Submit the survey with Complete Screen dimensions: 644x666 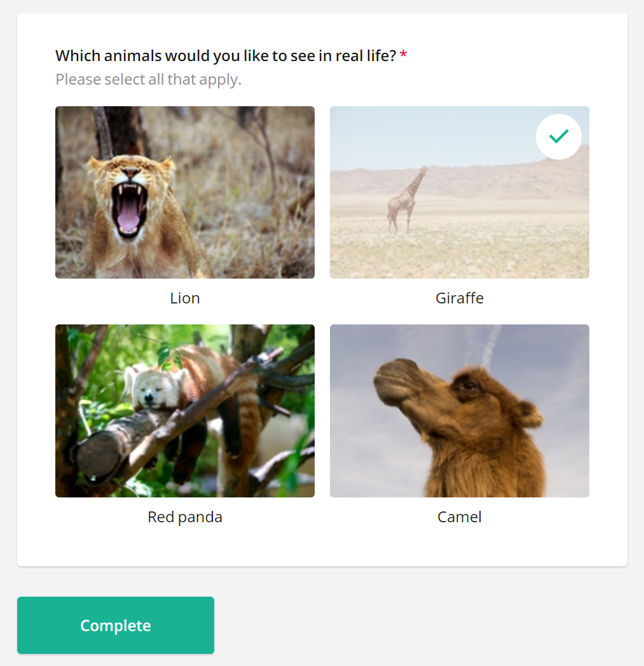pyautogui.click(x=115, y=625)
